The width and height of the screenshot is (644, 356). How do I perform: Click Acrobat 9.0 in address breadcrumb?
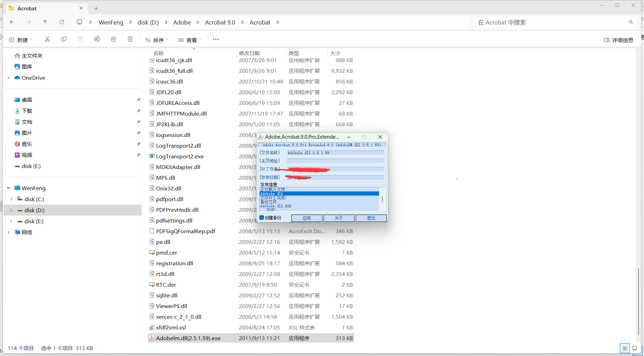(x=220, y=22)
